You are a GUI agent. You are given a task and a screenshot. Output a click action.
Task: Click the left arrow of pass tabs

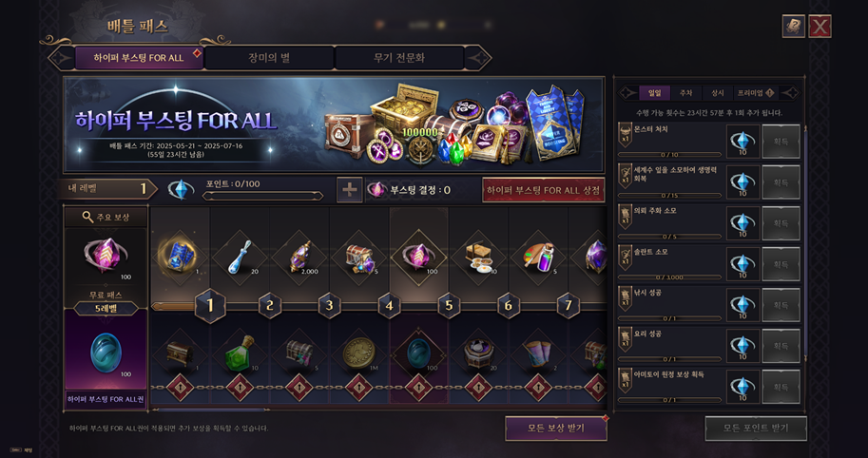click(x=62, y=58)
